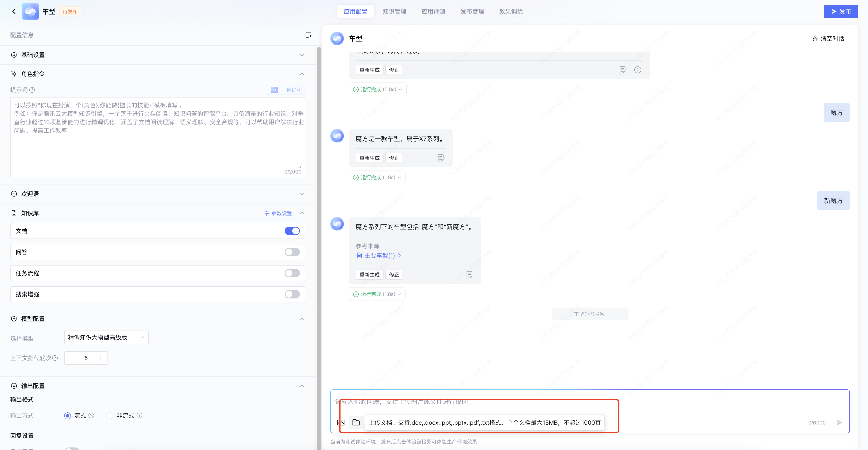Click help icon next to 提示词
The height and width of the screenshot is (450, 868).
coord(32,90)
